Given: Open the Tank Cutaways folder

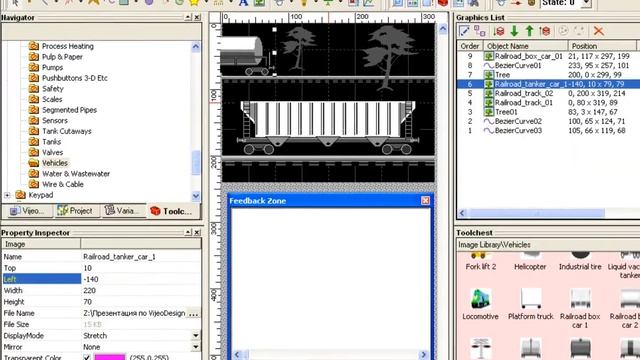Looking at the screenshot, I should tap(67, 131).
